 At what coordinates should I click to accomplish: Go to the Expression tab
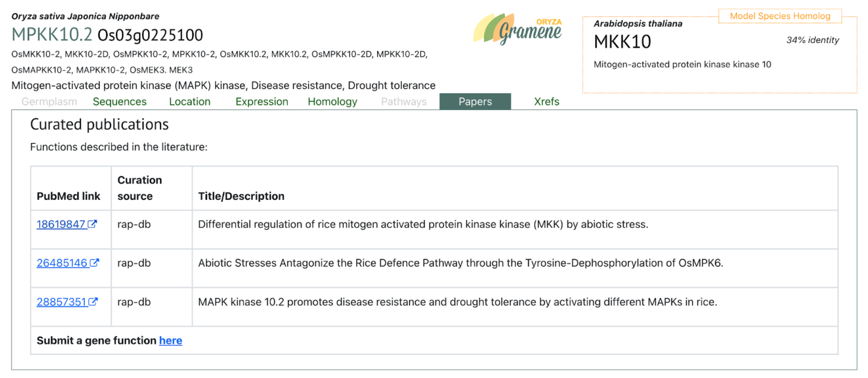262,102
